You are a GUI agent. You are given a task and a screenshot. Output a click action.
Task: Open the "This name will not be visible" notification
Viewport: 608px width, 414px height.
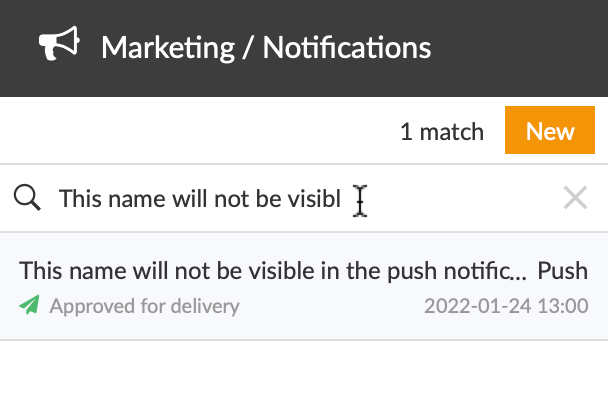coord(270,271)
